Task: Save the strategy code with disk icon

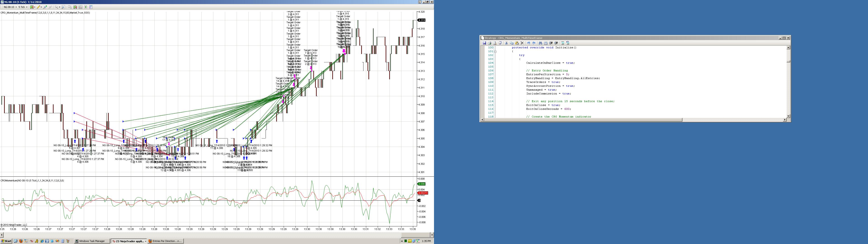Action: [x=485, y=43]
